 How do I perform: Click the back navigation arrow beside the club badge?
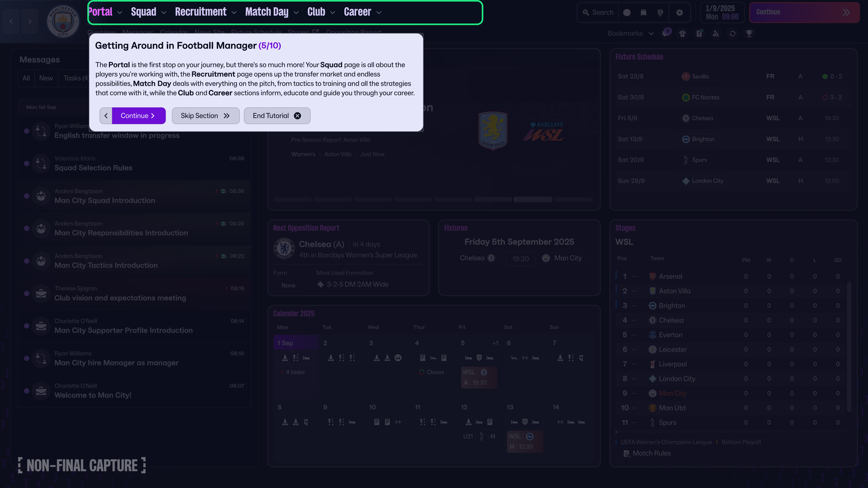(x=11, y=21)
